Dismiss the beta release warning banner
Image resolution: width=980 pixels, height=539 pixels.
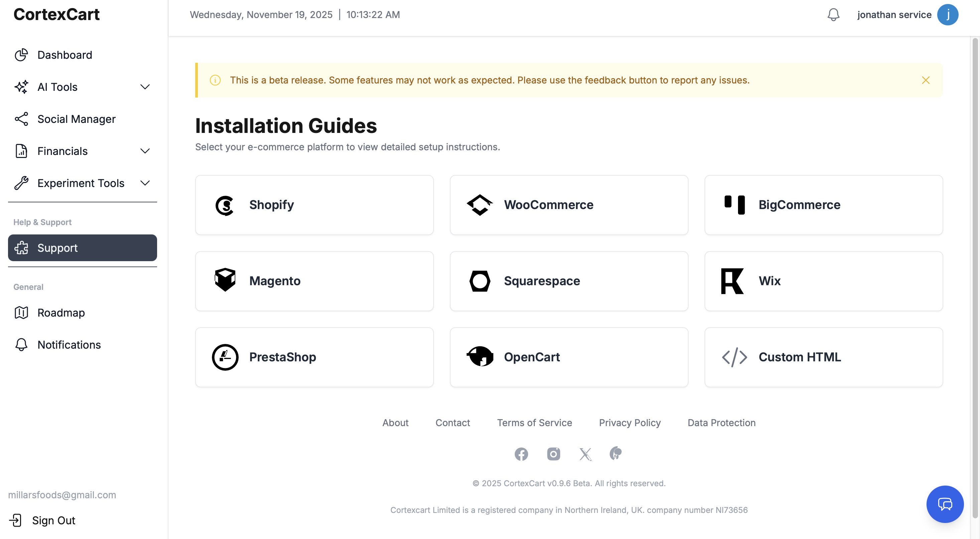coord(926,80)
